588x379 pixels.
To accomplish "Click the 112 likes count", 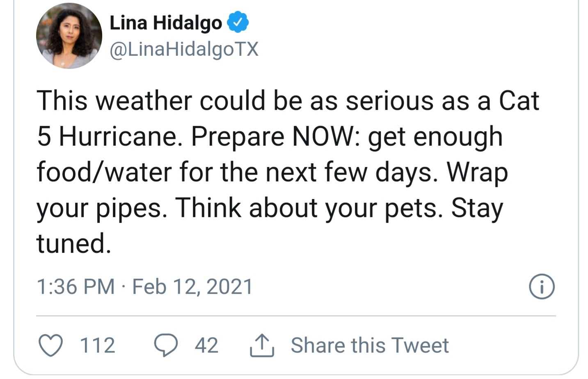I will [x=97, y=345].
